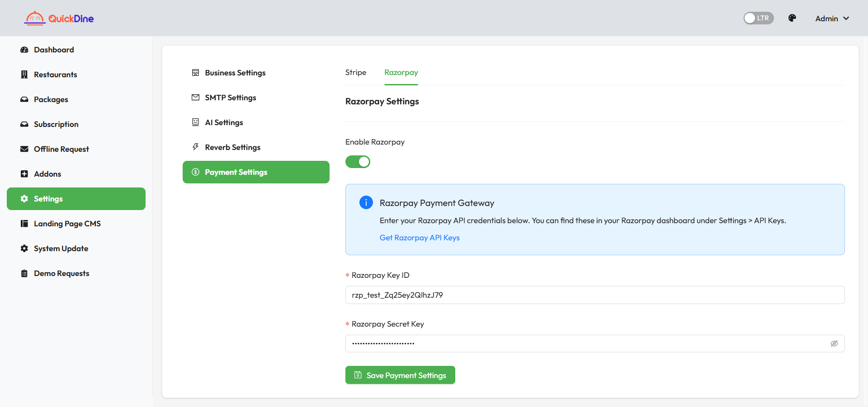The width and height of the screenshot is (868, 407).
Task: Click the Addons plus icon
Action: point(24,174)
